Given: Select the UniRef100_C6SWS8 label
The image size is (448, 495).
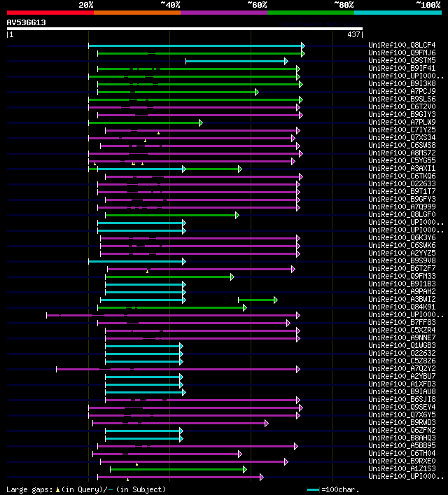Looking at the screenshot, I should coord(402,145).
